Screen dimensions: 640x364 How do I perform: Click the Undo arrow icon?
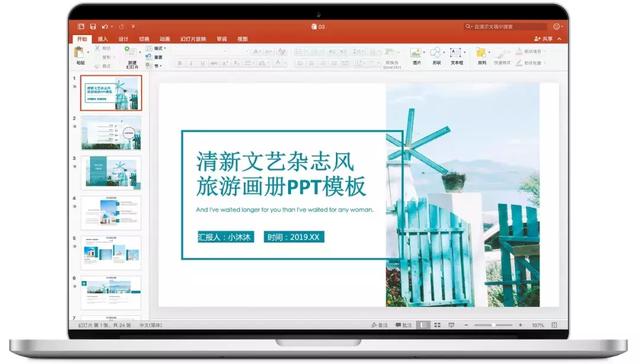(105, 27)
